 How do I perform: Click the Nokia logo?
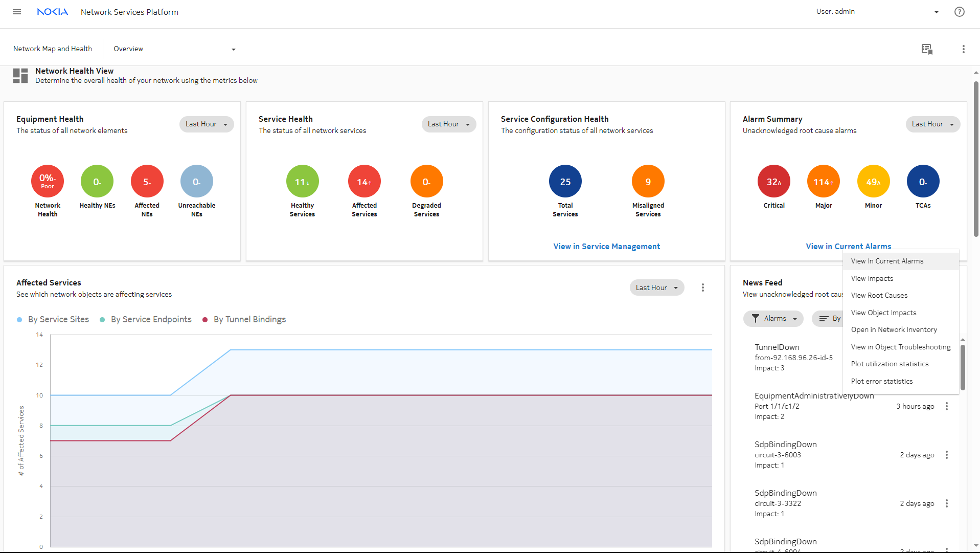pos(52,12)
